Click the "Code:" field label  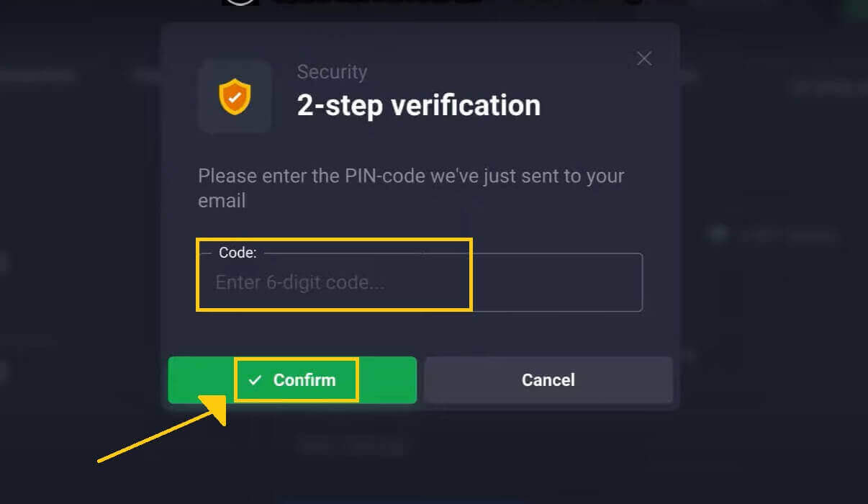238,253
